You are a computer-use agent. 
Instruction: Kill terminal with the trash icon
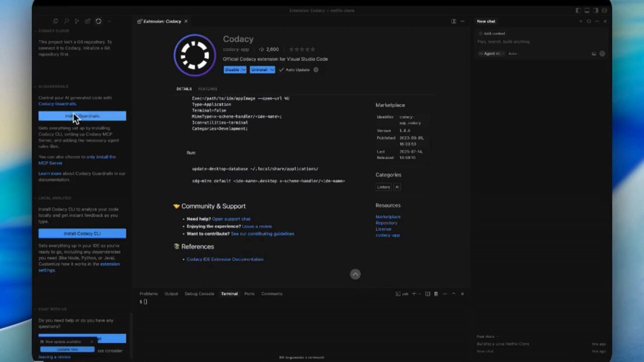[x=436, y=294]
